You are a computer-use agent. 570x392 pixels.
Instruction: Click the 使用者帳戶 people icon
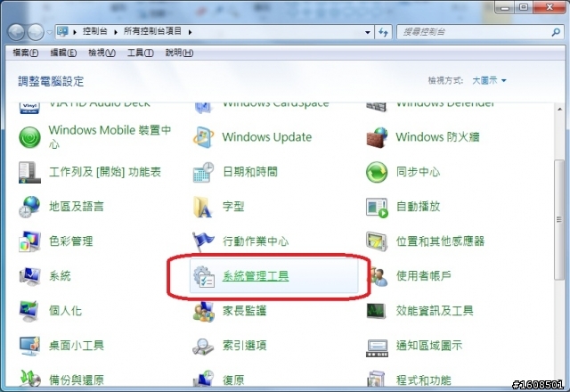click(379, 277)
